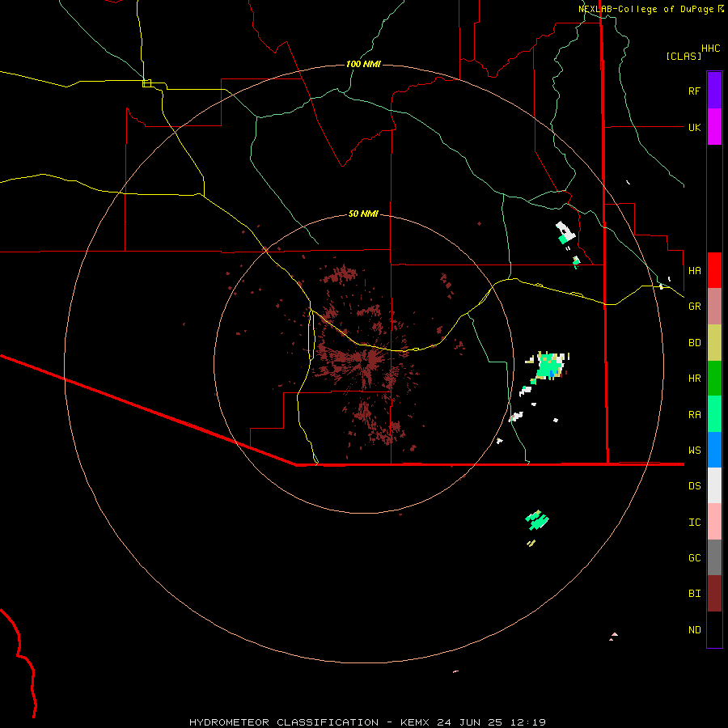Click the ND legend label
The height and width of the screenshot is (728, 728).
694,630
